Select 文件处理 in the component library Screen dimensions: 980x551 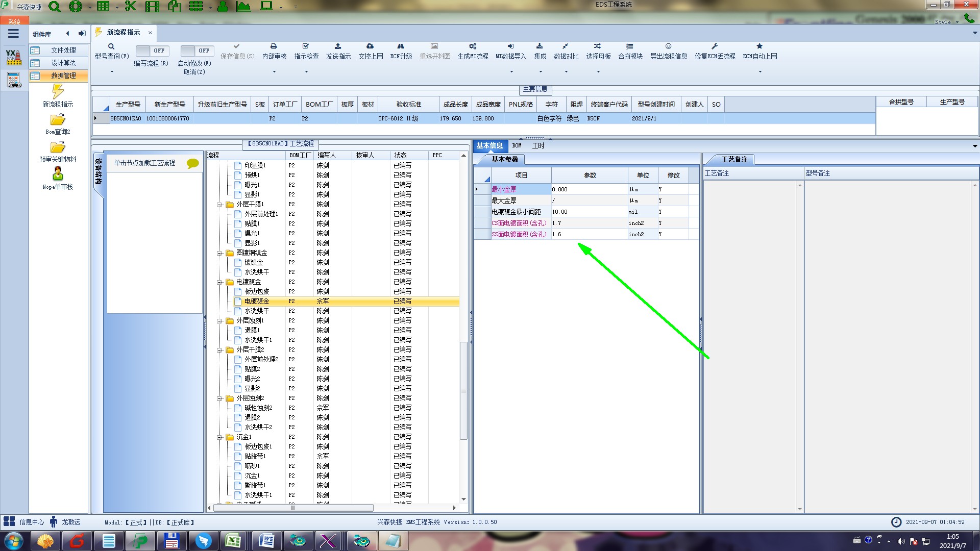[63, 50]
